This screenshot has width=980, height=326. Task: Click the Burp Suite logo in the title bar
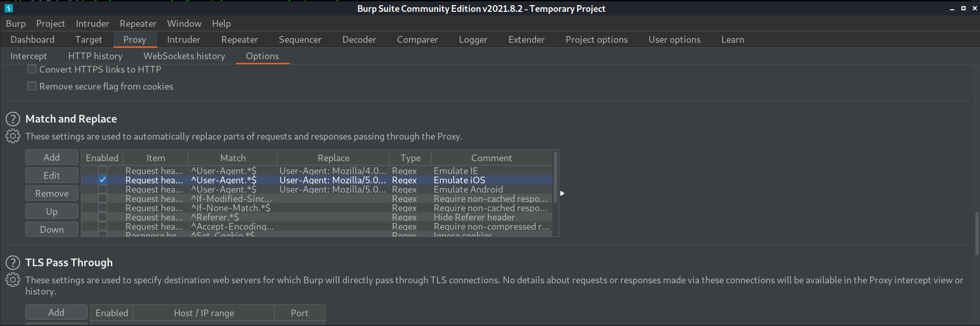pos(9,8)
